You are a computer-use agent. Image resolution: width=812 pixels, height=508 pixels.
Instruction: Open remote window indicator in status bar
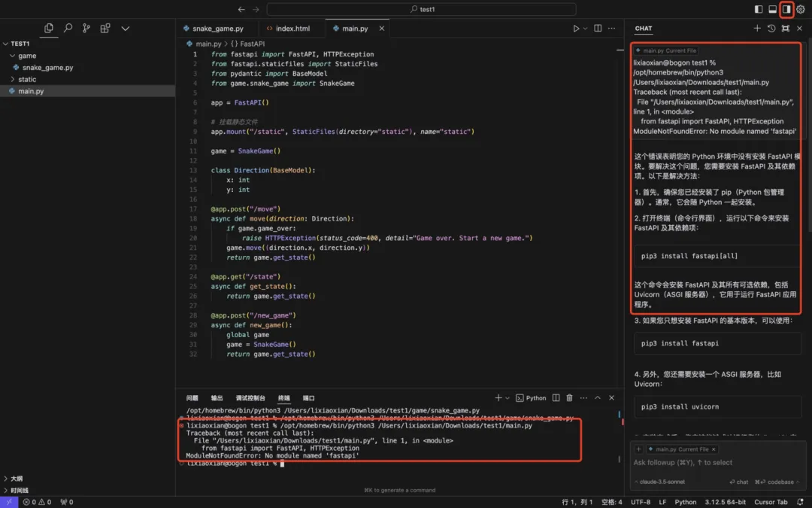[9, 502]
